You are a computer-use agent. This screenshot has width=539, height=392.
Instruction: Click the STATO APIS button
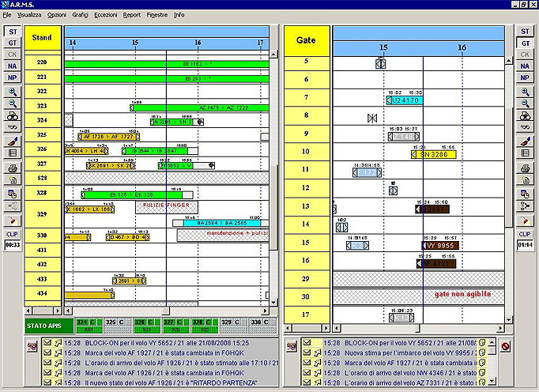[49, 326]
